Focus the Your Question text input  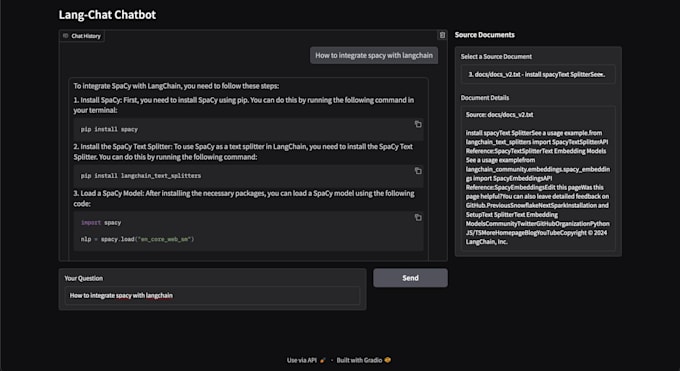tap(212, 295)
